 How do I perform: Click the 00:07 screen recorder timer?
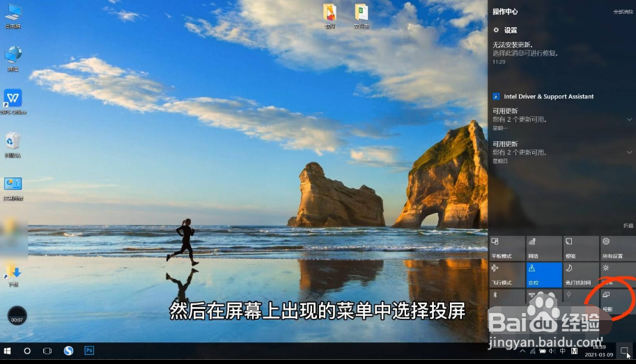tap(17, 315)
